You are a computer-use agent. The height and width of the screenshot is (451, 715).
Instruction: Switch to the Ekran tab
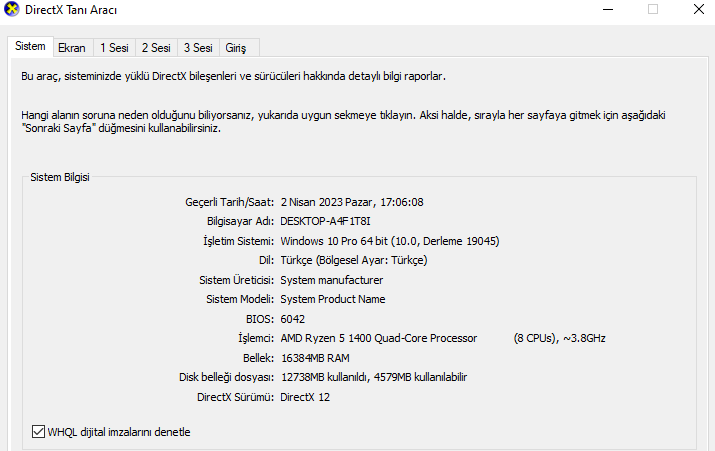tap(71, 47)
